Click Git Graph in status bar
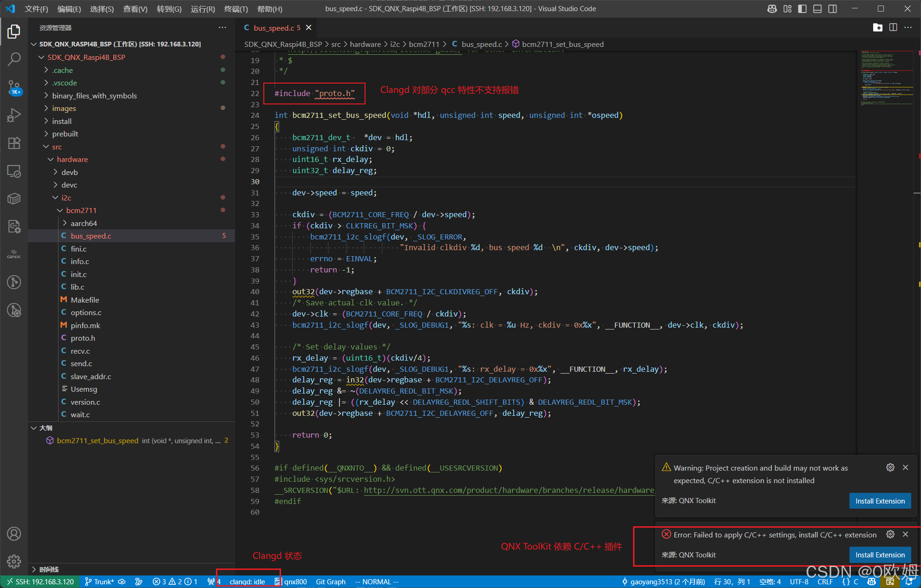The height and width of the screenshot is (588, 921). point(331,582)
